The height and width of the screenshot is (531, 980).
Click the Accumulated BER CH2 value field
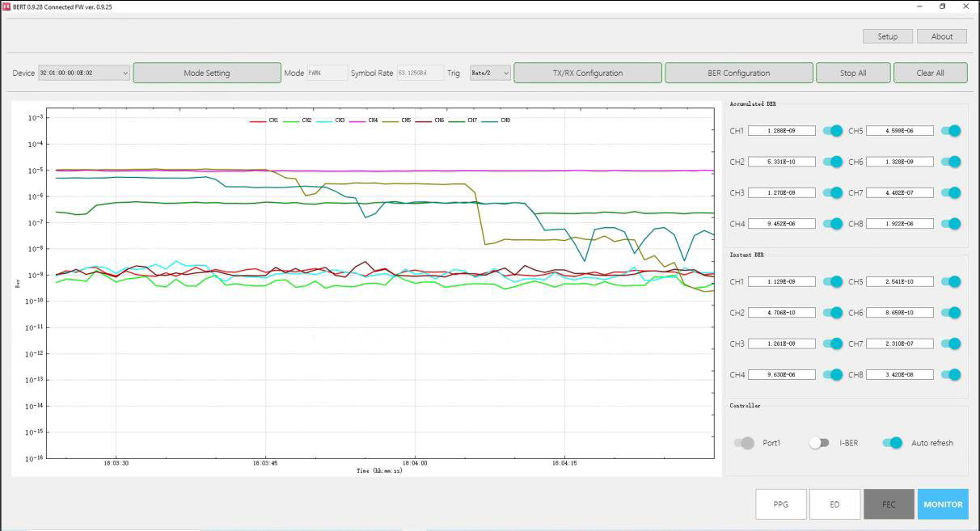click(x=781, y=162)
